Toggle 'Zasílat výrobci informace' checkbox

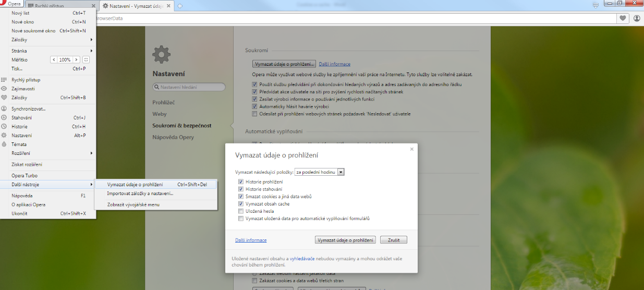[x=254, y=99]
